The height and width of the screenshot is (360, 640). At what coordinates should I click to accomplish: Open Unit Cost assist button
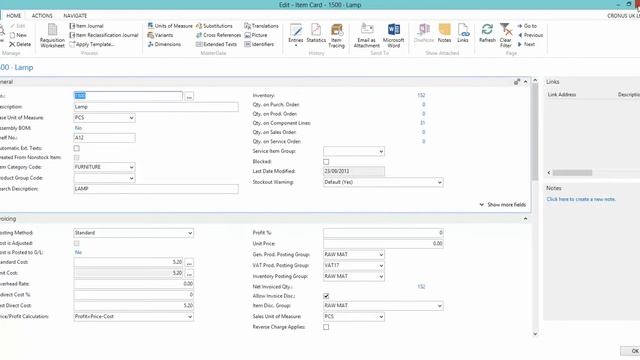pos(189,273)
